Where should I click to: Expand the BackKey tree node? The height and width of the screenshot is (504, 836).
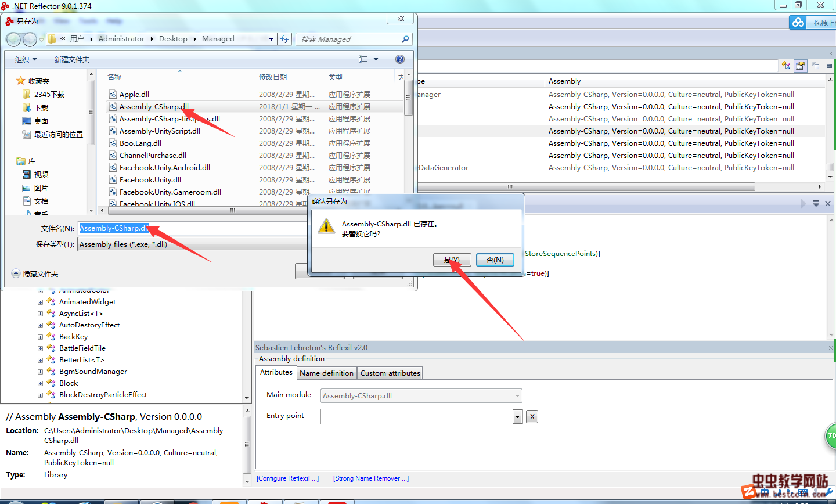click(40, 337)
